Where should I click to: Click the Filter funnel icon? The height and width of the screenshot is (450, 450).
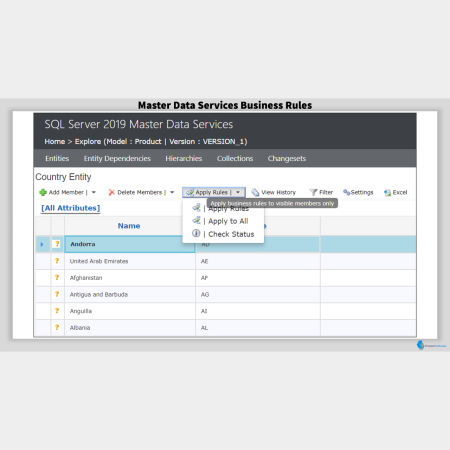[313, 192]
